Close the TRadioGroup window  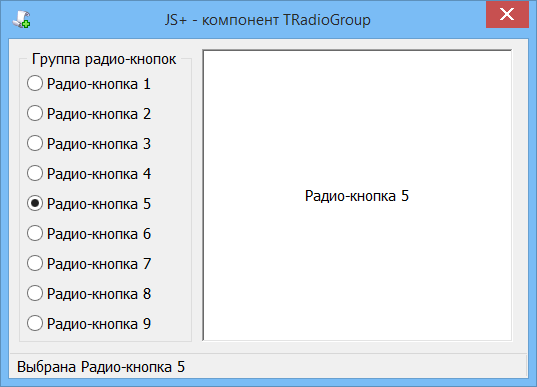[507, 14]
